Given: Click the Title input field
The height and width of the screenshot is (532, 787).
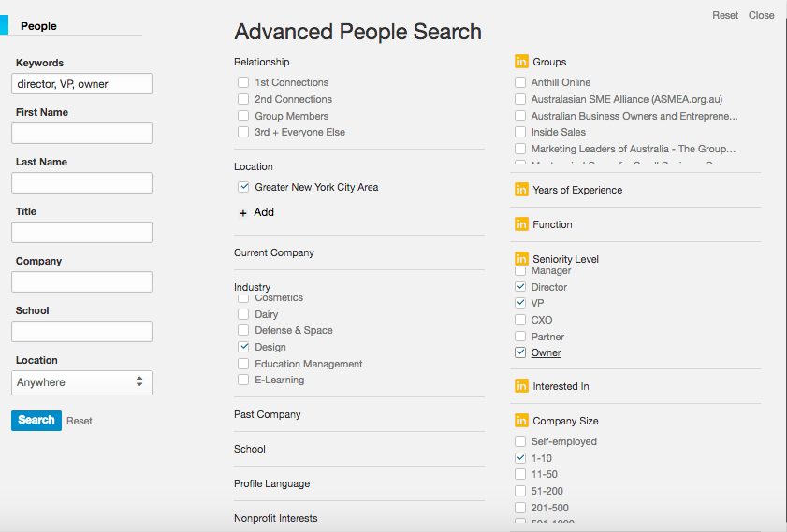Looking at the screenshot, I should point(81,232).
